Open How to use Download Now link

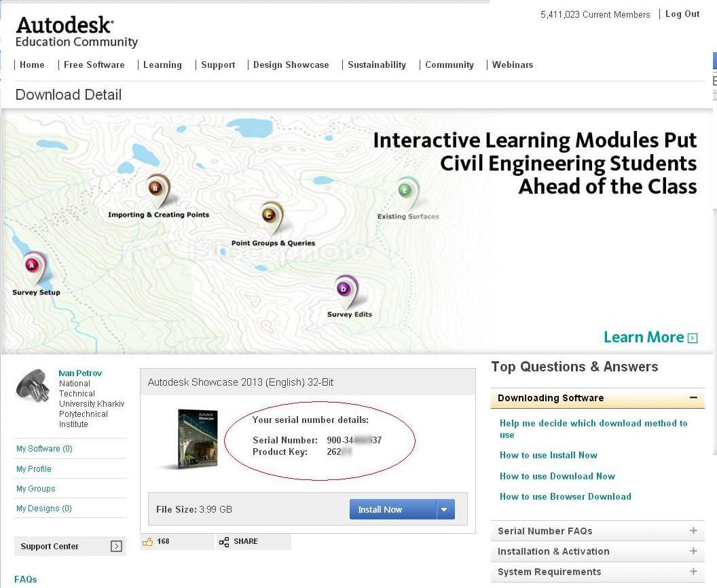click(557, 476)
